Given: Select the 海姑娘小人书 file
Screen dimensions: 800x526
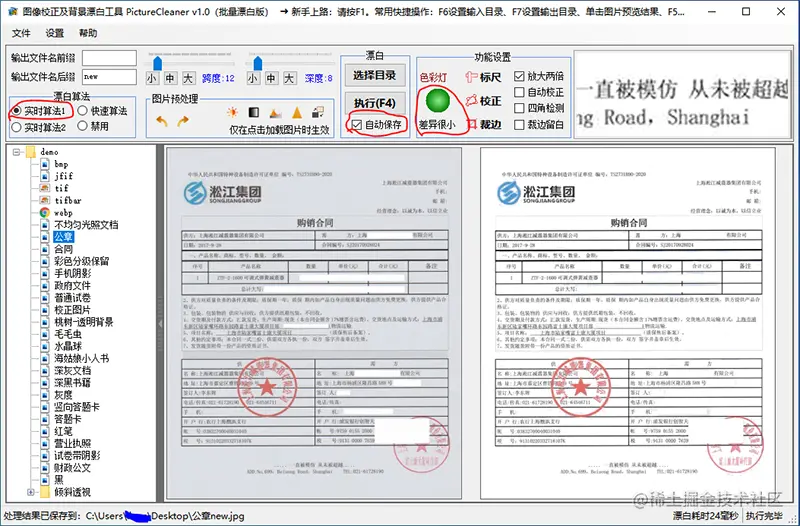Looking at the screenshot, I should 82,359.
